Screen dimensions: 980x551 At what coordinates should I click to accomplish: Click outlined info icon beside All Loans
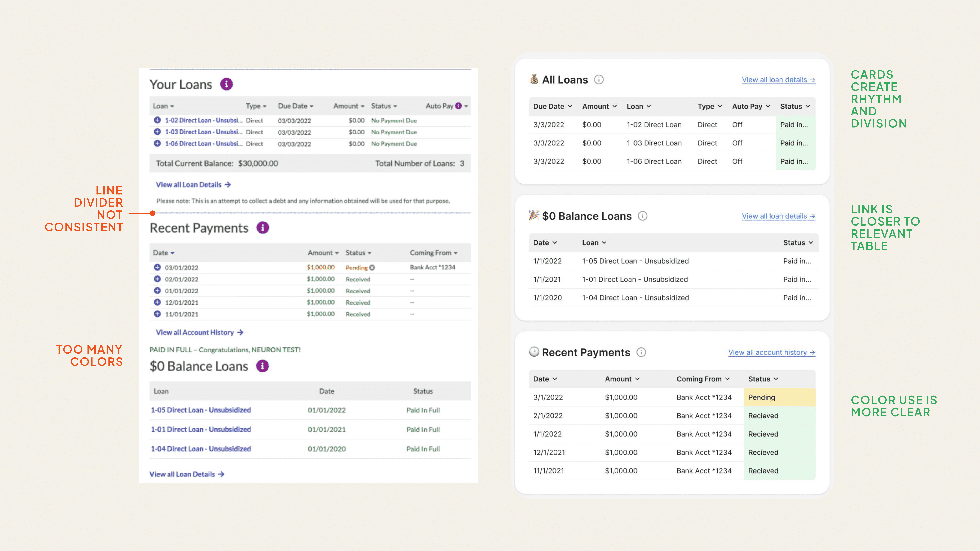[x=599, y=80]
